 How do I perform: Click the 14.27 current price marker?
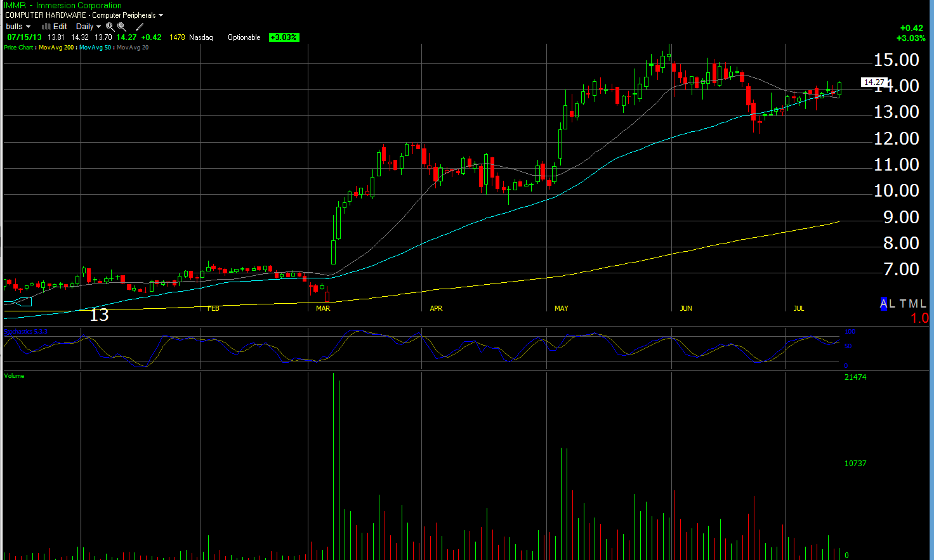coord(874,82)
